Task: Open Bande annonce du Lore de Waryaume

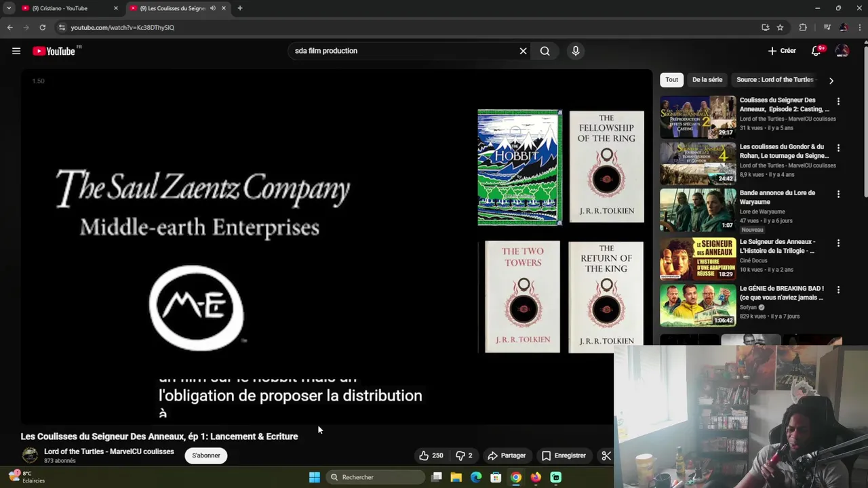Action: pos(698,209)
